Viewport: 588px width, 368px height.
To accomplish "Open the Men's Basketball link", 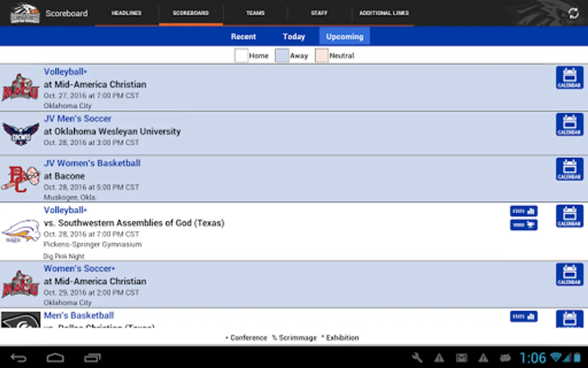I will pos(79,316).
